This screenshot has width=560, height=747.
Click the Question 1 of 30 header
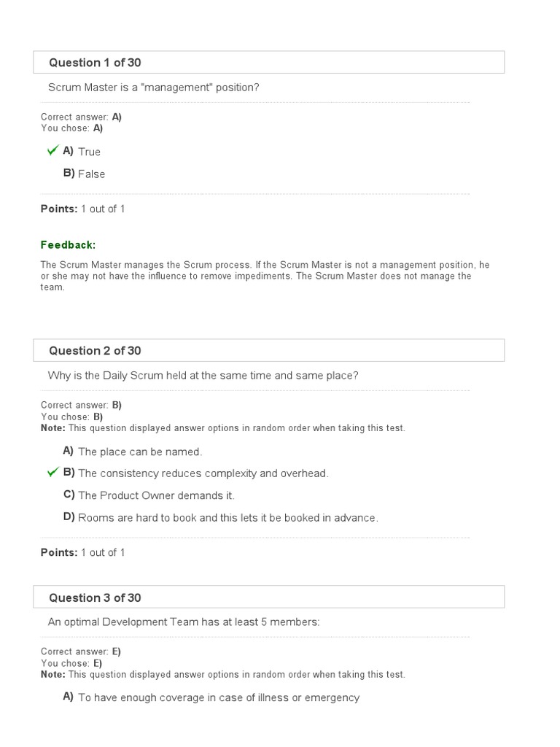(95, 63)
